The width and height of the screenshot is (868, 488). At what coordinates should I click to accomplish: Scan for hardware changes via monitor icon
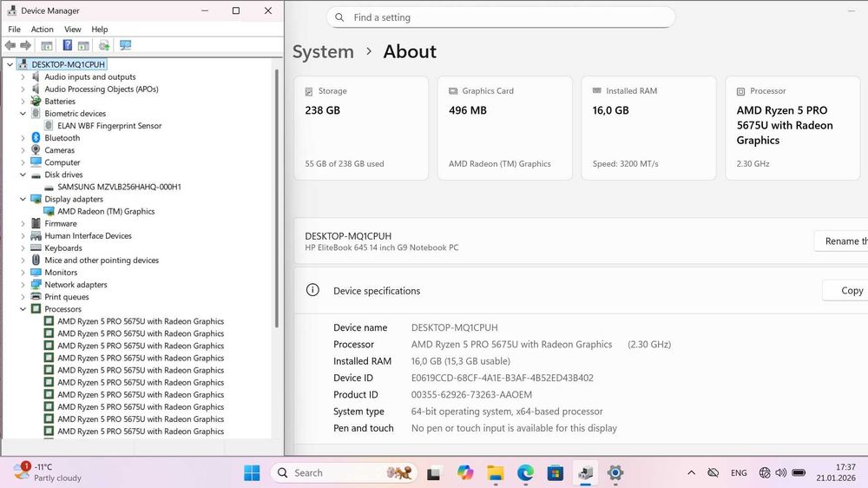(x=126, y=45)
